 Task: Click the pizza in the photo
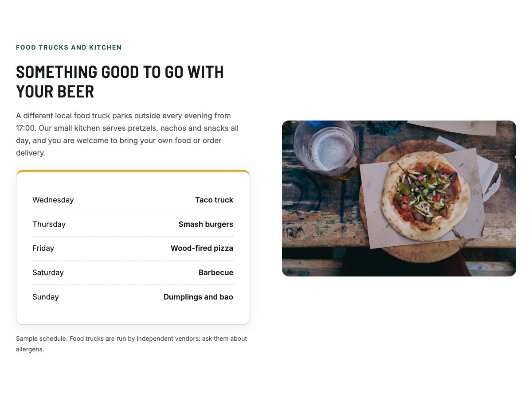click(x=425, y=196)
